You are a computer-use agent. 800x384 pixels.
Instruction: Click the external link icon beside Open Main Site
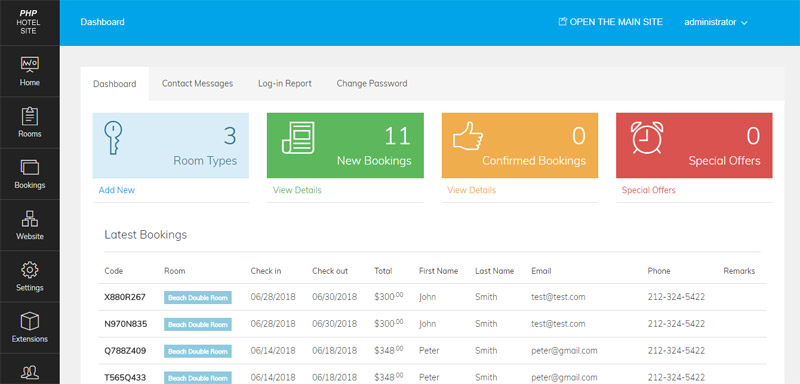coord(562,22)
